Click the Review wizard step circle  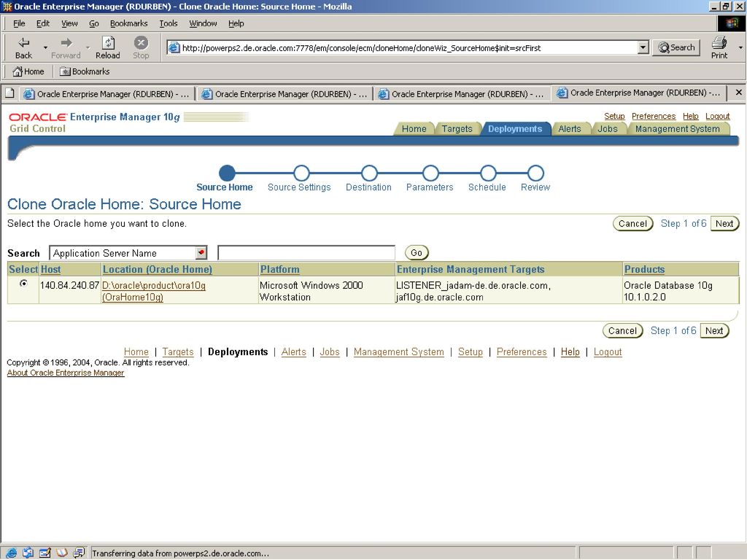pos(535,174)
